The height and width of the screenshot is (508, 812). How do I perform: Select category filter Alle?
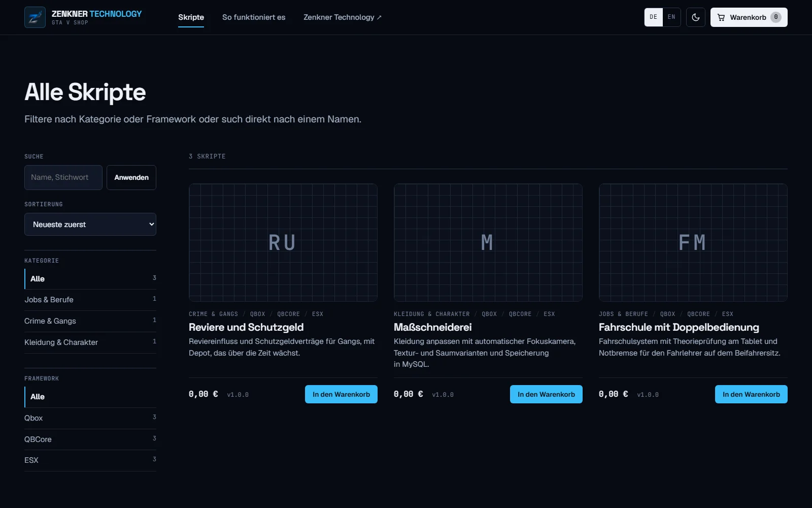pyautogui.click(x=90, y=279)
